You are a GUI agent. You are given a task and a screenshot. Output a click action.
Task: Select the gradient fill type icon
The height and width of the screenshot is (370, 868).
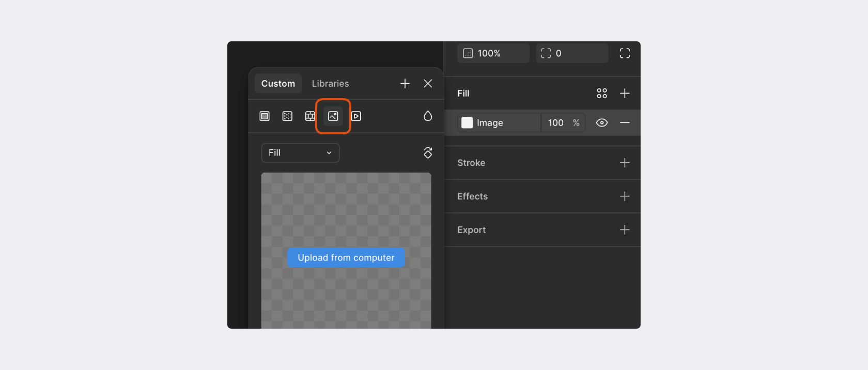click(x=287, y=116)
